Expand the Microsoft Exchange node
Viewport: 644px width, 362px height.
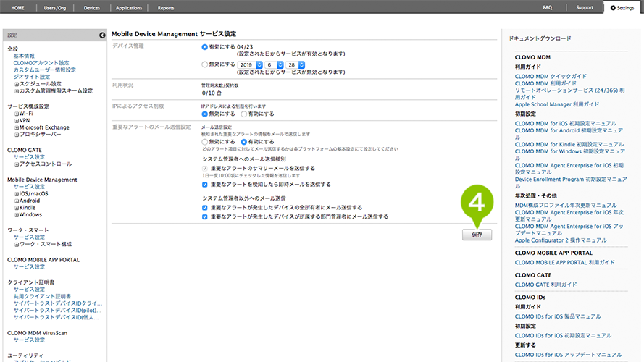tap(17, 128)
